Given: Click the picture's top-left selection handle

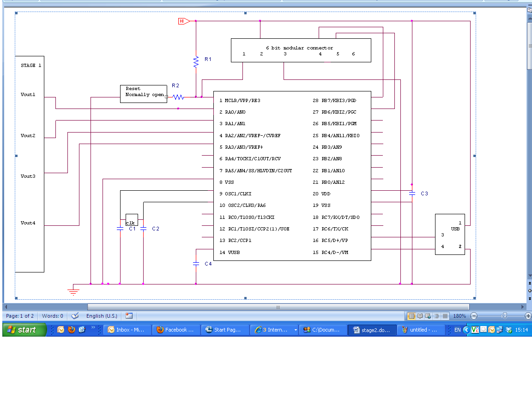Looking at the screenshot, I should click(16, 13).
